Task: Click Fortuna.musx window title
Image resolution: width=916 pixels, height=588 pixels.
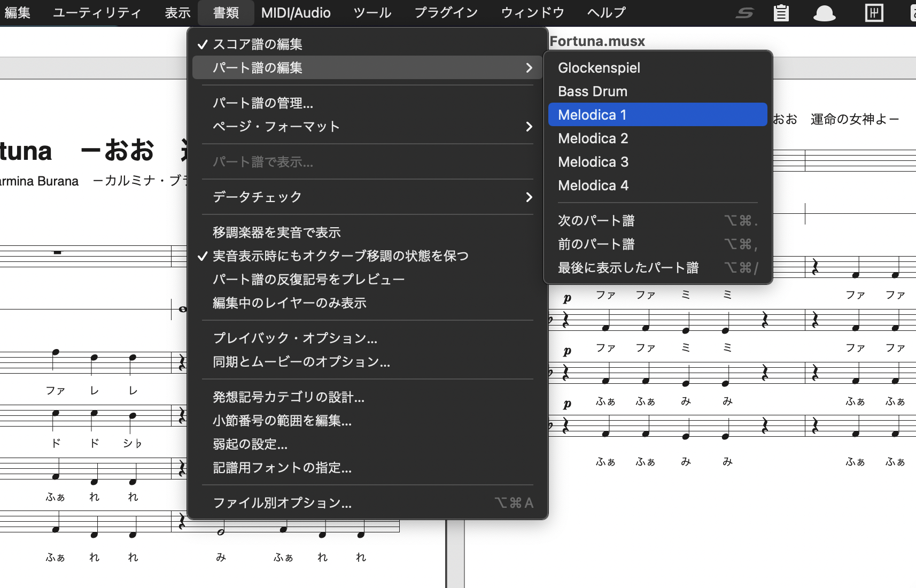Action: tap(597, 41)
